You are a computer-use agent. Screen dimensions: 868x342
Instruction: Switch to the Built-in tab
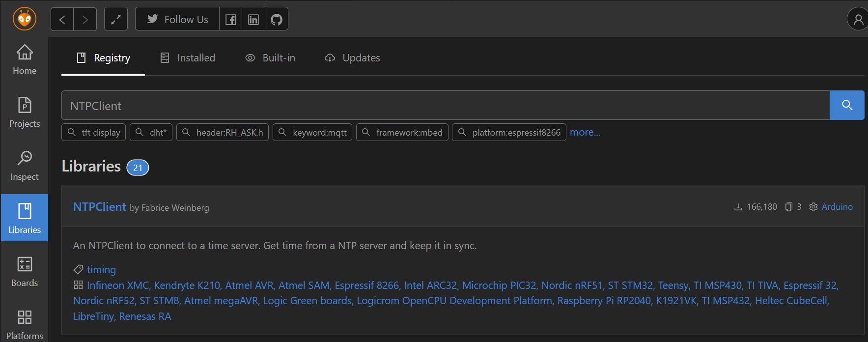[x=270, y=58]
